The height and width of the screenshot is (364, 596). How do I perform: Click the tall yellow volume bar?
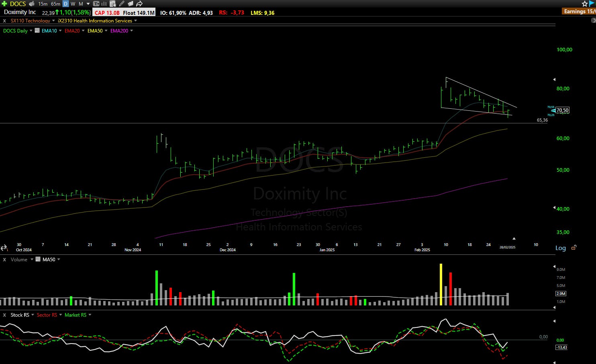(x=441, y=285)
